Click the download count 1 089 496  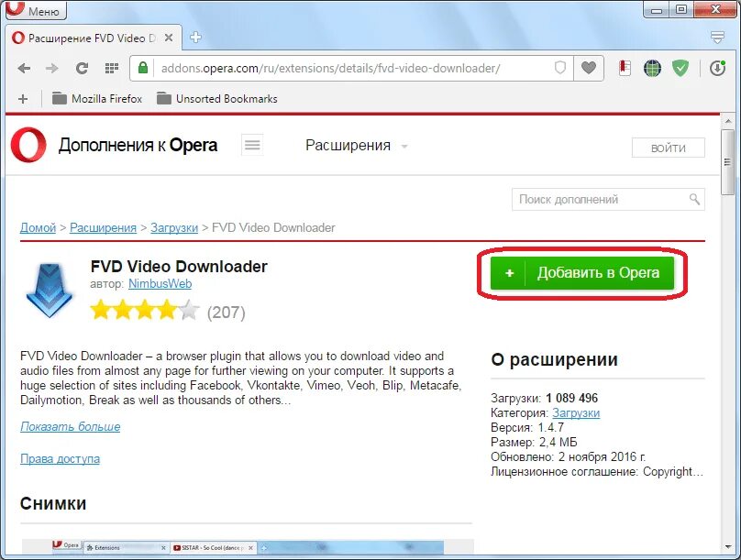tap(571, 398)
